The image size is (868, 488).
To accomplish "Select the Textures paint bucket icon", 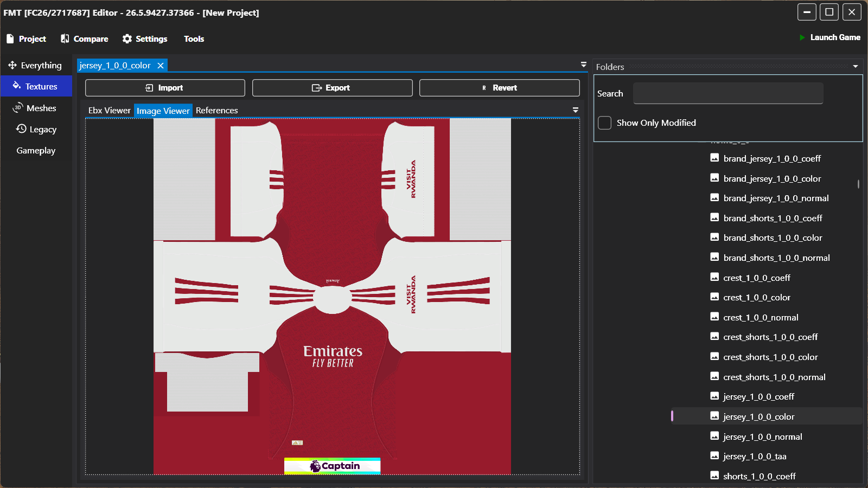I will pyautogui.click(x=17, y=86).
